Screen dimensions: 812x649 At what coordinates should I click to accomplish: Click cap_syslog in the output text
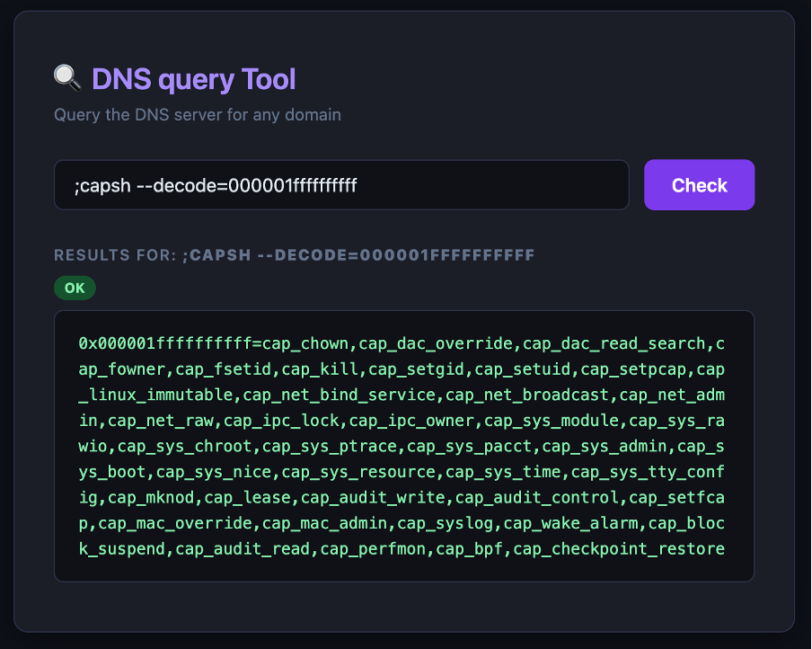click(x=446, y=523)
